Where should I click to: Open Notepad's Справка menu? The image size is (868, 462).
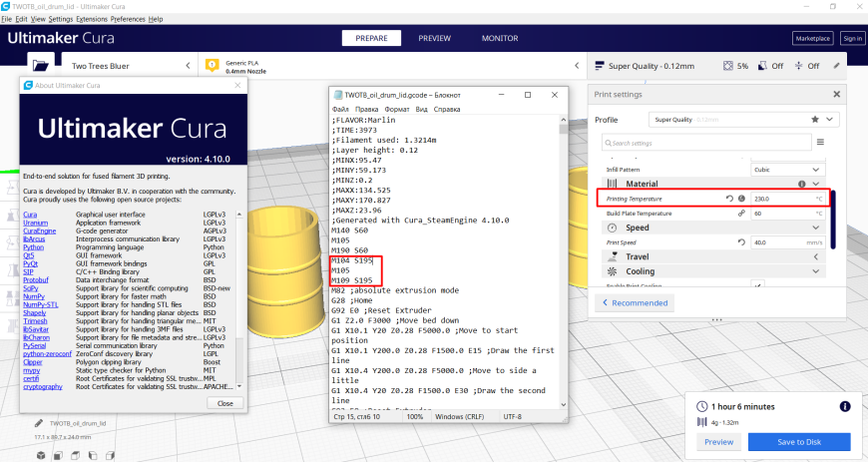447,109
